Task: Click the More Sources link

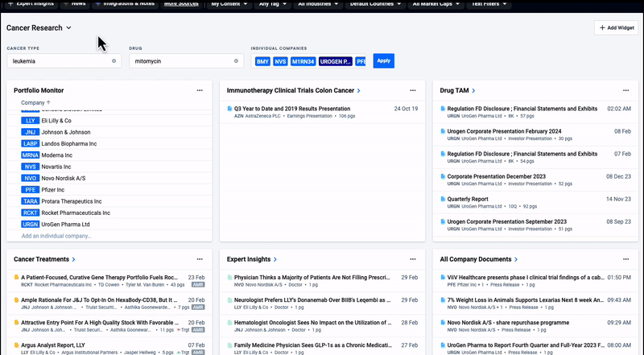Action: click(181, 4)
